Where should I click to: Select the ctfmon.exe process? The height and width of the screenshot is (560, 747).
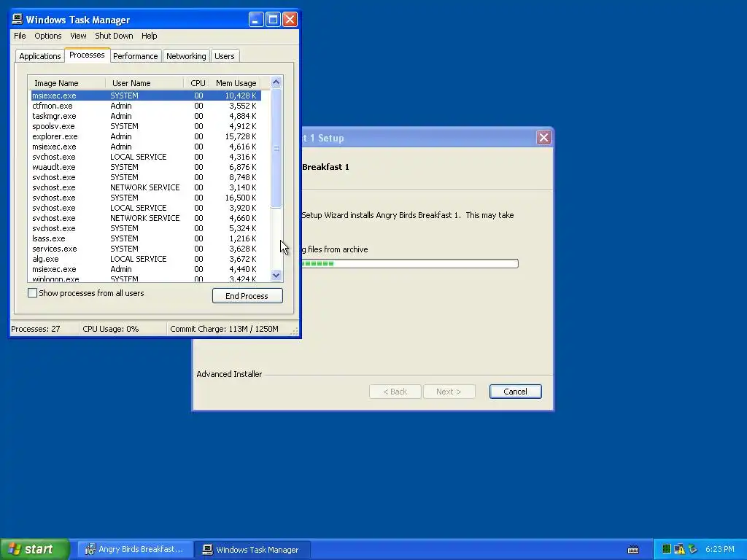[146, 106]
